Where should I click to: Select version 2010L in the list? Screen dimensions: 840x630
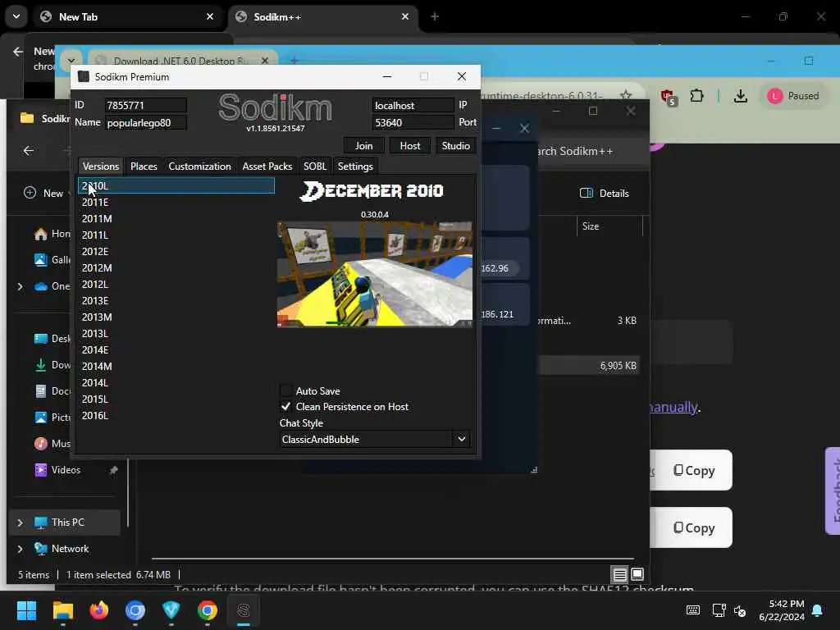click(176, 186)
